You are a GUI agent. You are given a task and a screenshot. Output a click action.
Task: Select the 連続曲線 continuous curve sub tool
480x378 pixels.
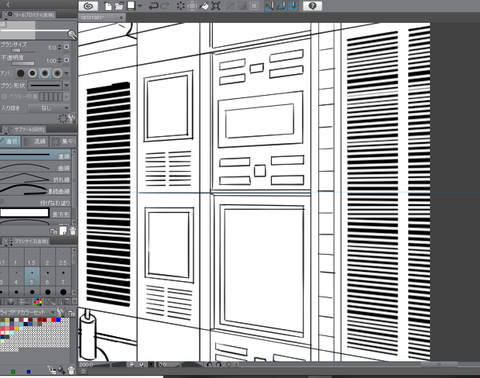35,190
